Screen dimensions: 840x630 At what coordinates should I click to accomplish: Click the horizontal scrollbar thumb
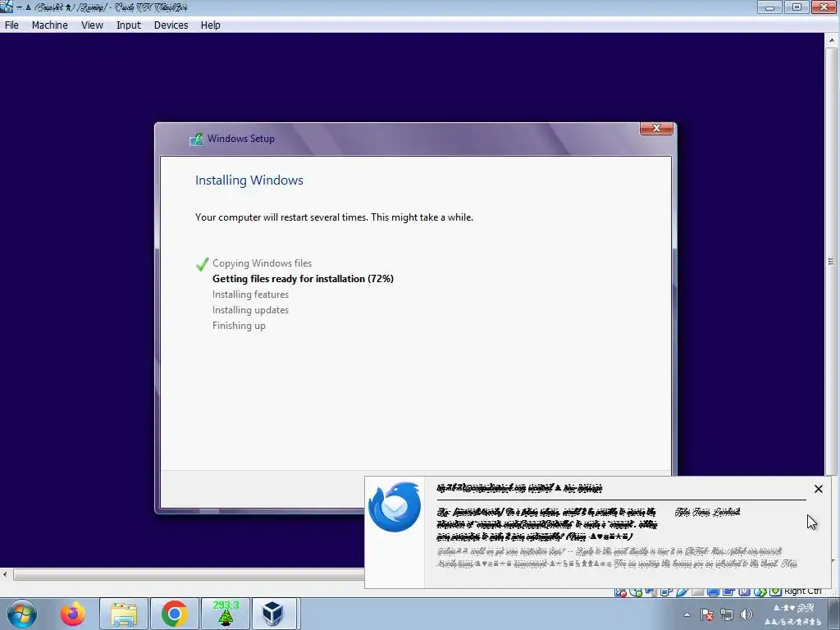(x=189, y=575)
